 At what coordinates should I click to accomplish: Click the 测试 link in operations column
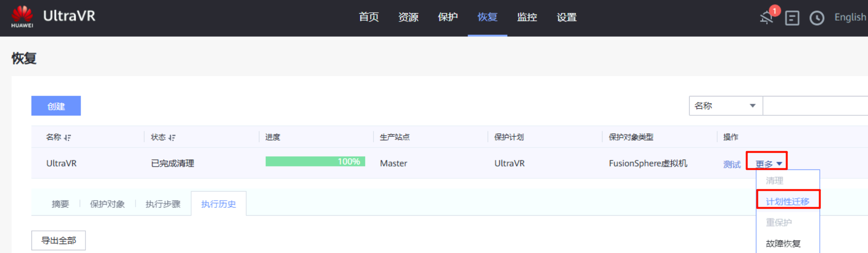point(732,164)
